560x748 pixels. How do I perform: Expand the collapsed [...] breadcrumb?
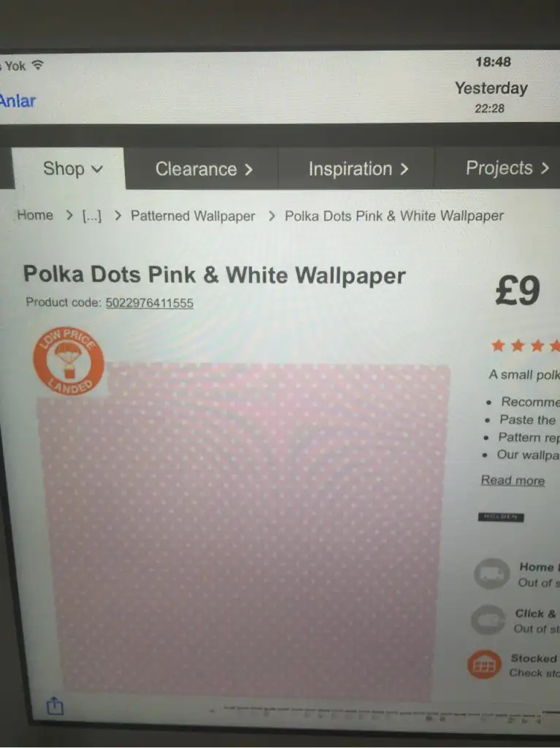[x=92, y=215]
